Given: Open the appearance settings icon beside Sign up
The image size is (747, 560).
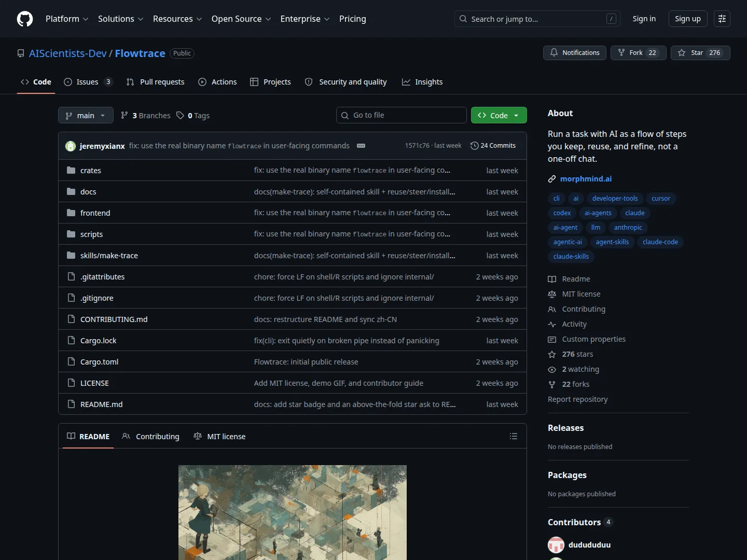Looking at the screenshot, I should (722, 19).
